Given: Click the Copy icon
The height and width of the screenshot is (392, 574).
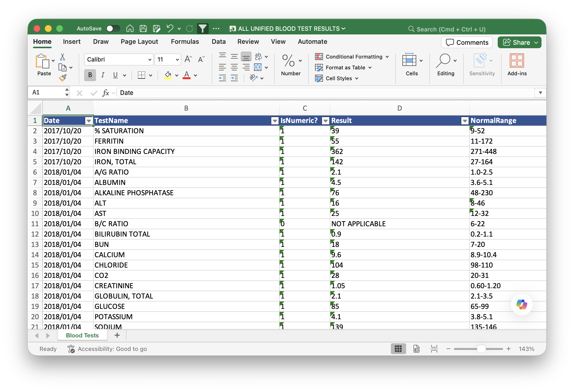Looking at the screenshot, I should (63, 67).
